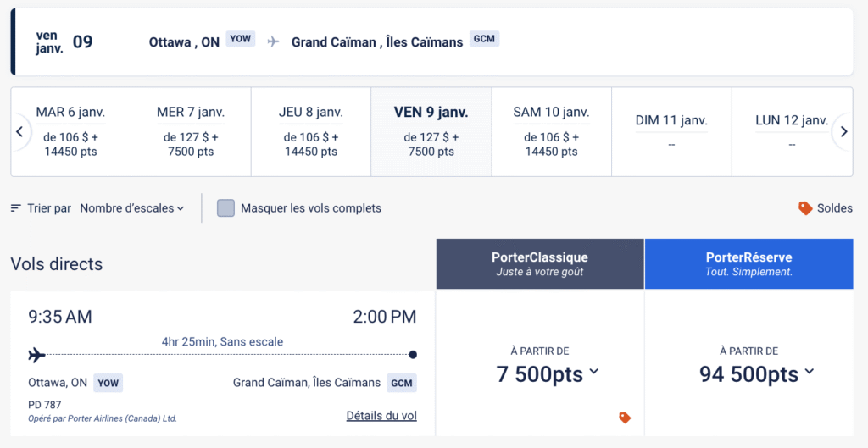
Task: Choose the JEU 8 janv. date tab
Action: 310,131
